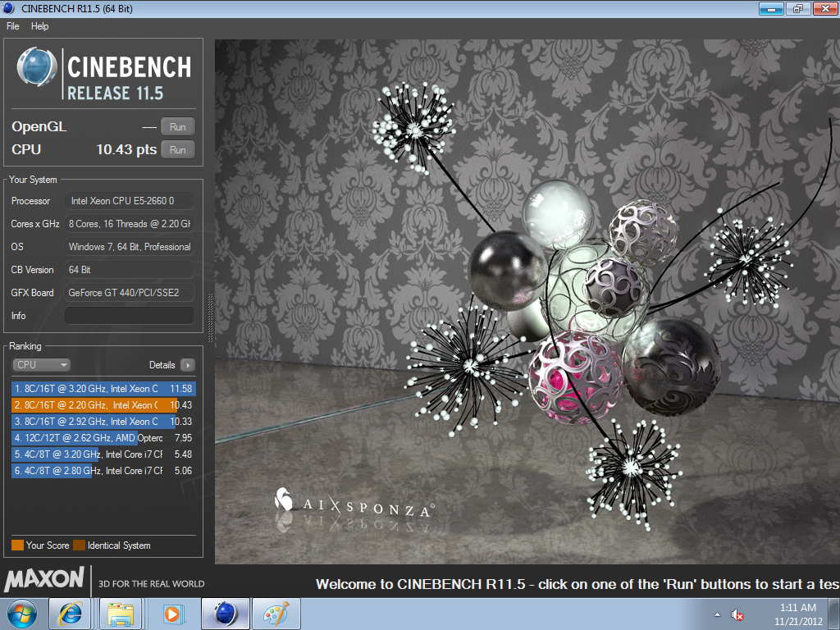
Task: Click the CINEBENCH title bar app icon
Action: [x=8, y=8]
